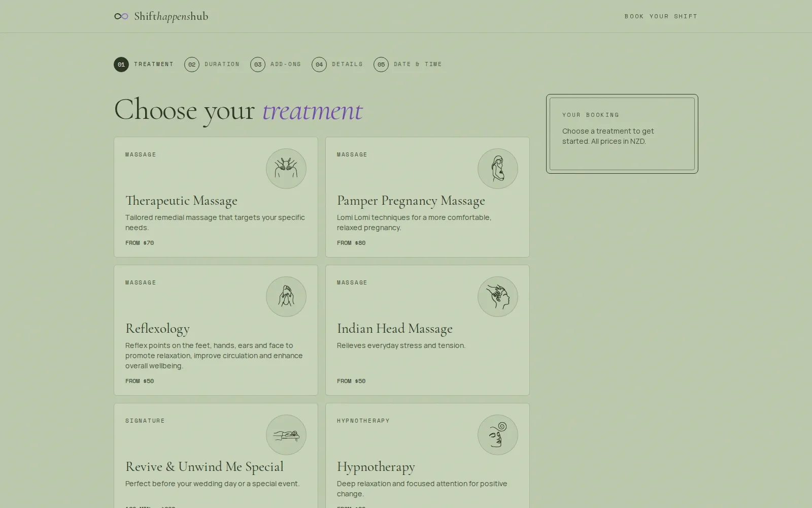Click the 'YOUR BOOKING' panel heading

(x=591, y=115)
